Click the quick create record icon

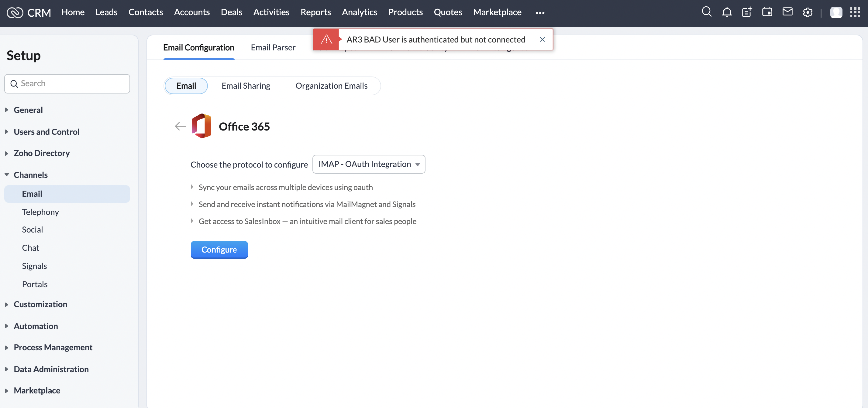coord(747,12)
